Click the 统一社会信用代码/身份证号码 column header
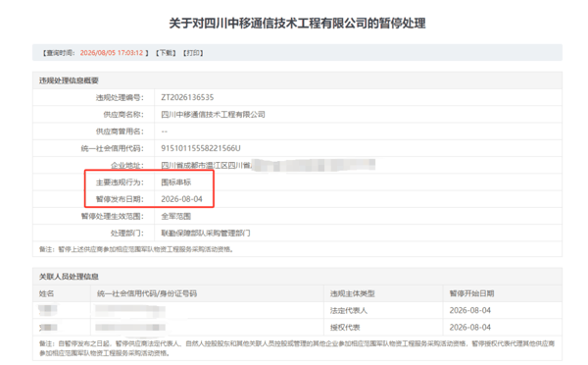Image resolution: width=588 pixels, height=365 pixels. click(x=147, y=293)
